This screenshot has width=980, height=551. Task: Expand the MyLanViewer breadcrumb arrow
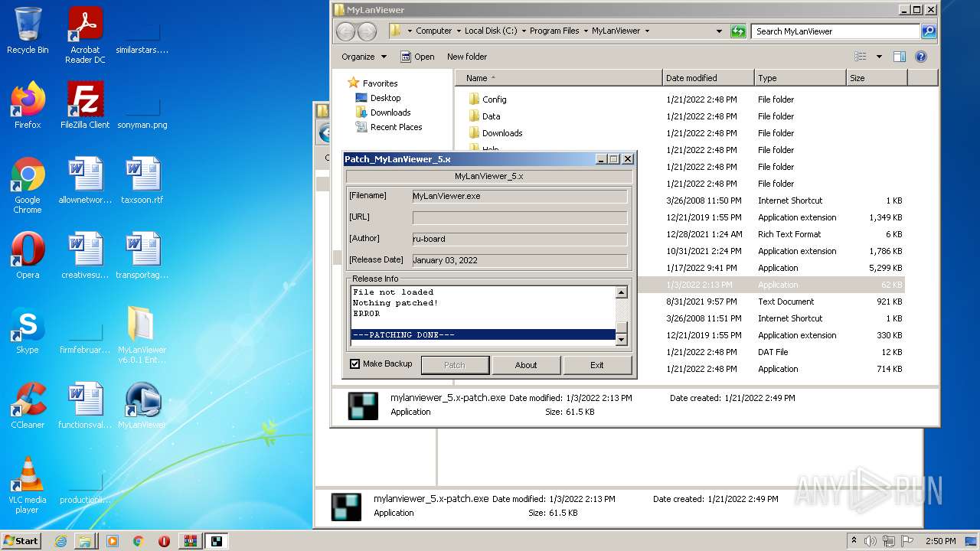pyautogui.click(x=647, y=31)
